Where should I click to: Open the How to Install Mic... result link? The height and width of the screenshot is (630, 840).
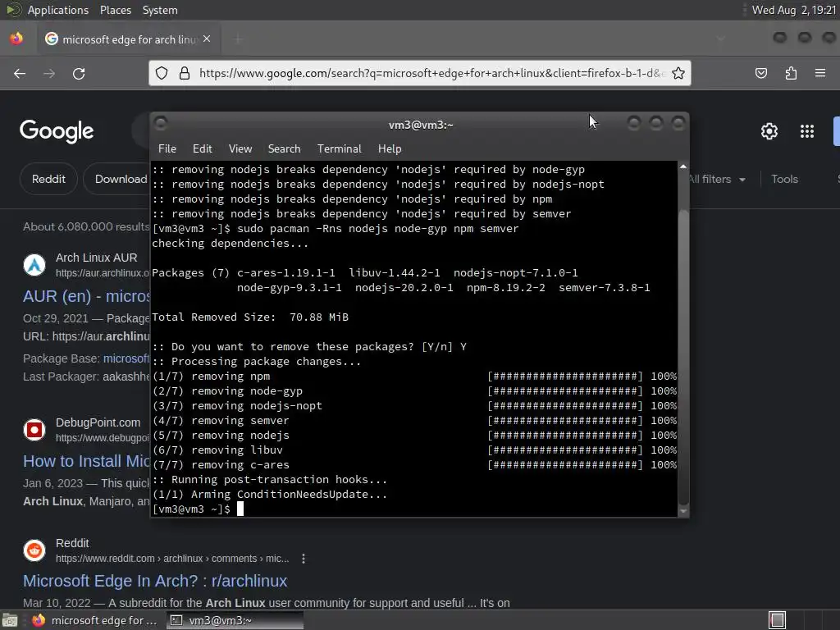(87, 461)
